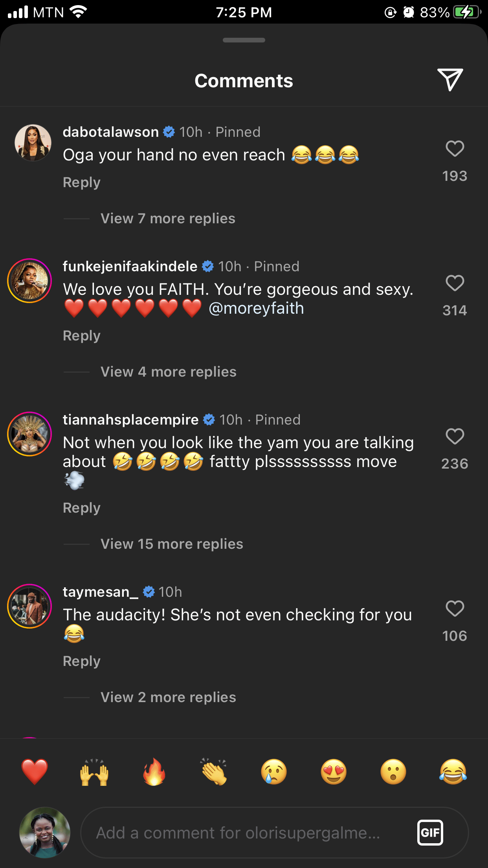Tap the comments sheet drag handle
This screenshot has height=868, width=488.
click(244, 40)
